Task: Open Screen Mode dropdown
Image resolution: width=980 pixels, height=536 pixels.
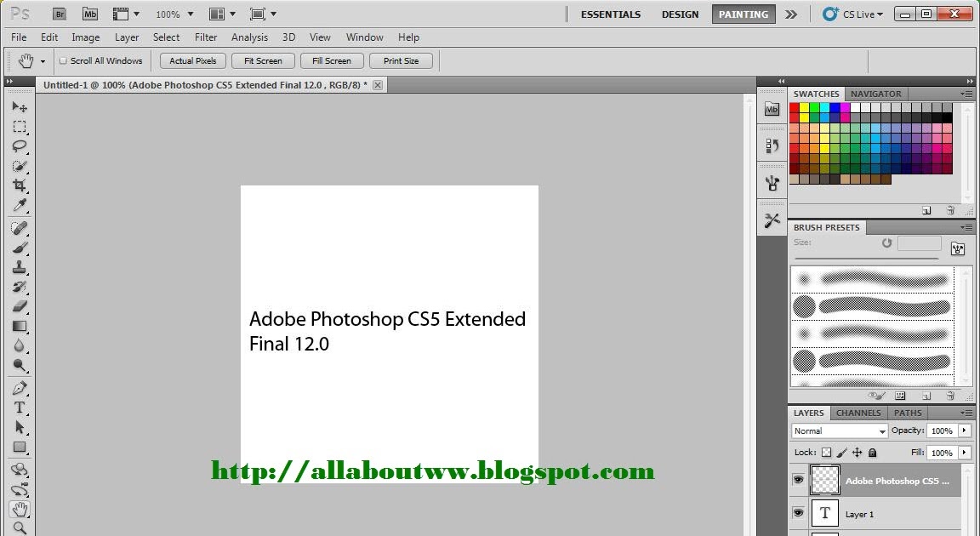Action: pos(263,14)
